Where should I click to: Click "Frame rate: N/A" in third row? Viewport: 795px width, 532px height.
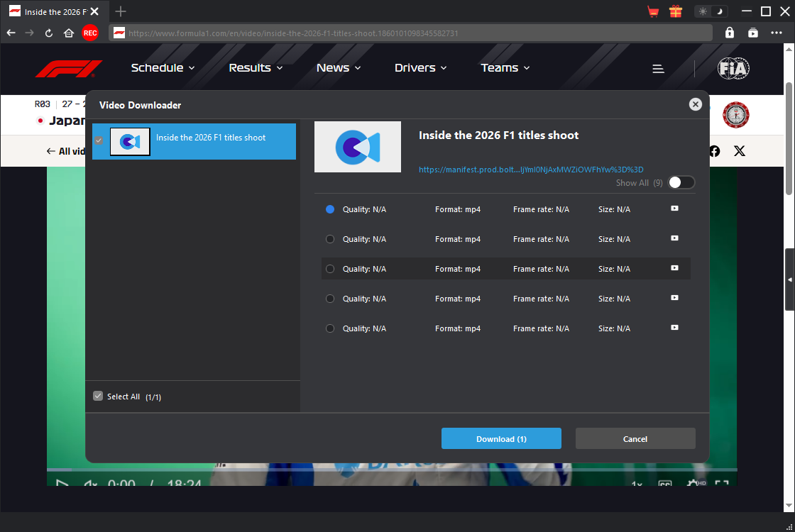point(541,269)
